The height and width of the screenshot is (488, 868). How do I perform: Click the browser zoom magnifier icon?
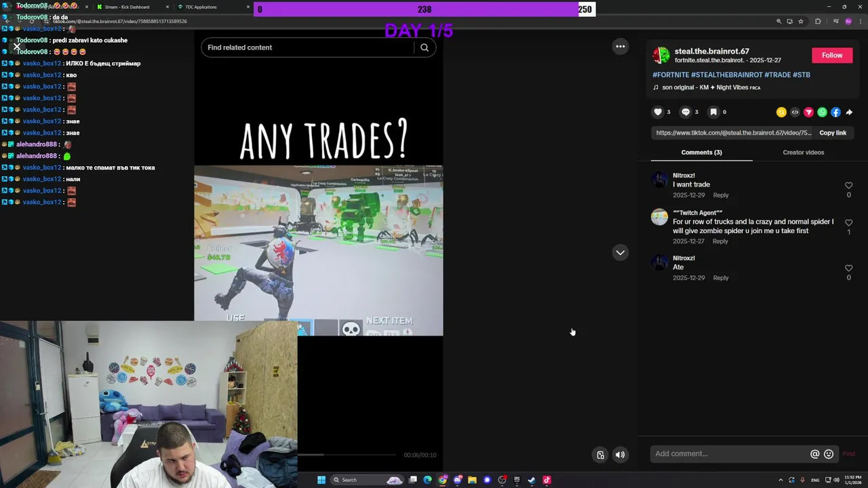tap(778, 22)
